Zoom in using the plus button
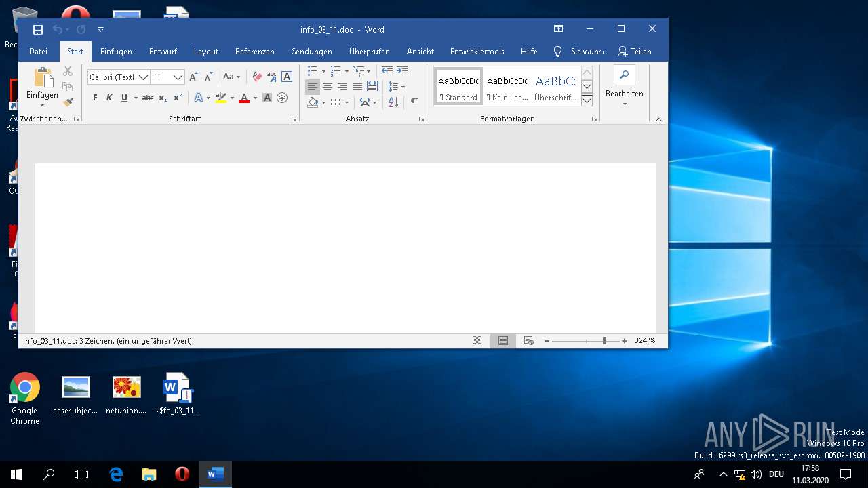 click(625, 341)
